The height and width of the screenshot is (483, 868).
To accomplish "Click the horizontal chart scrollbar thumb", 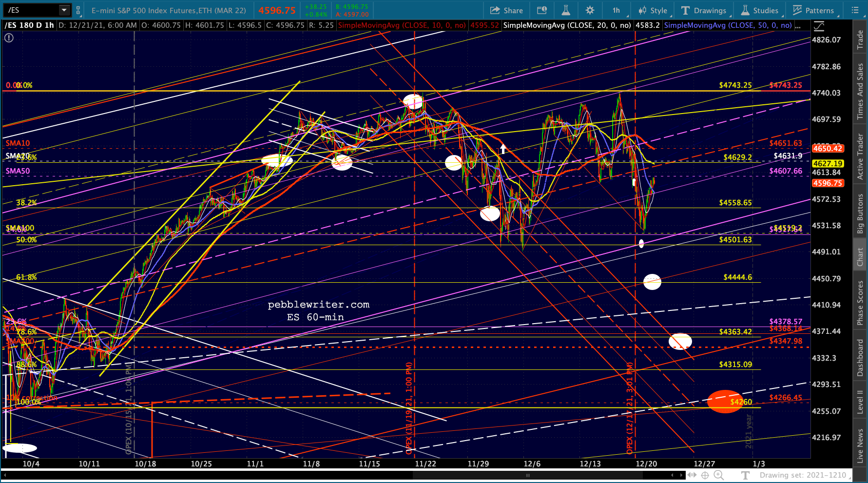I will (x=528, y=475).
